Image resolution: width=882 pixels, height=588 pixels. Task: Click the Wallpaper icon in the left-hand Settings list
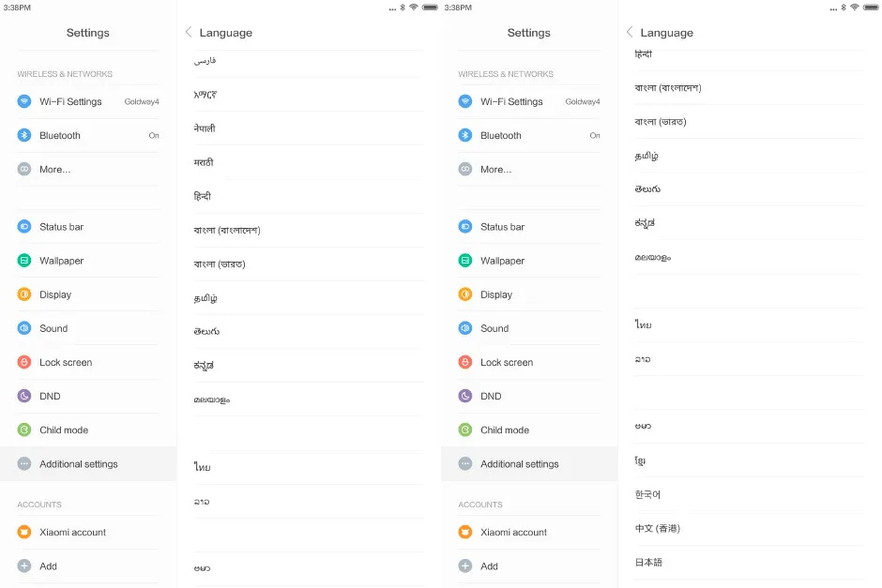pyautogui.click(x=24, y=261)
